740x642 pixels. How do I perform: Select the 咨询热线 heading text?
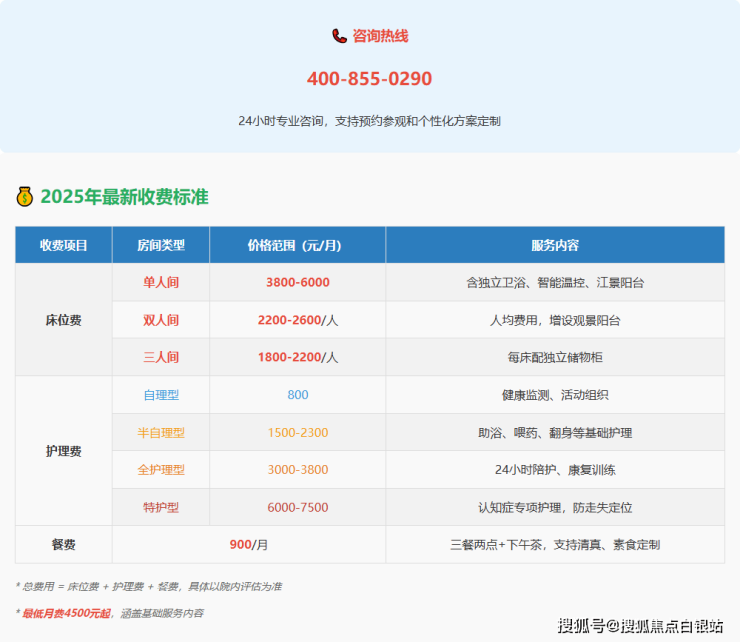point(380,36)
